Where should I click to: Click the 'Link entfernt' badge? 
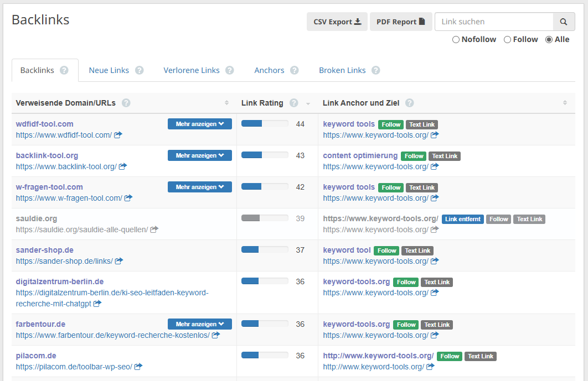463,219
